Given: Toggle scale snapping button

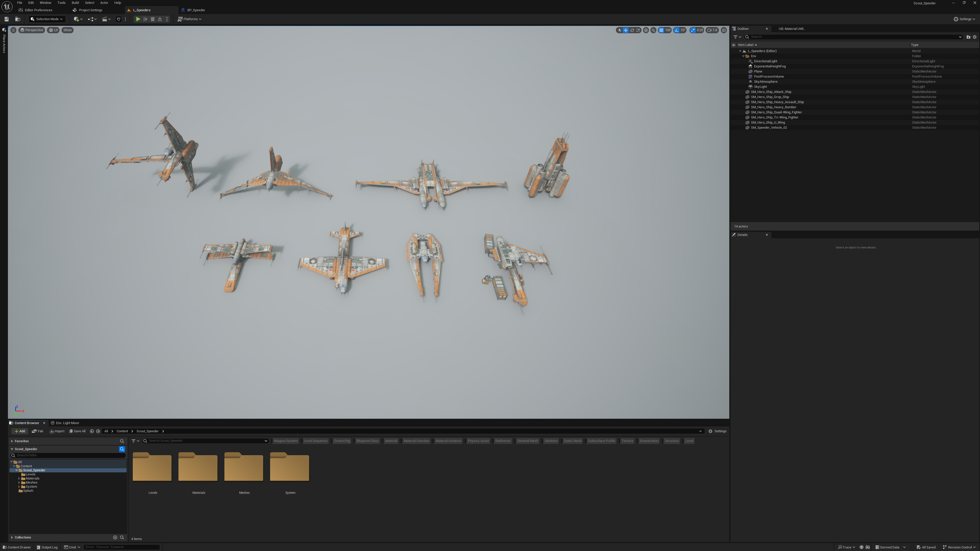Looking at the screenshot, I should 693,30.
